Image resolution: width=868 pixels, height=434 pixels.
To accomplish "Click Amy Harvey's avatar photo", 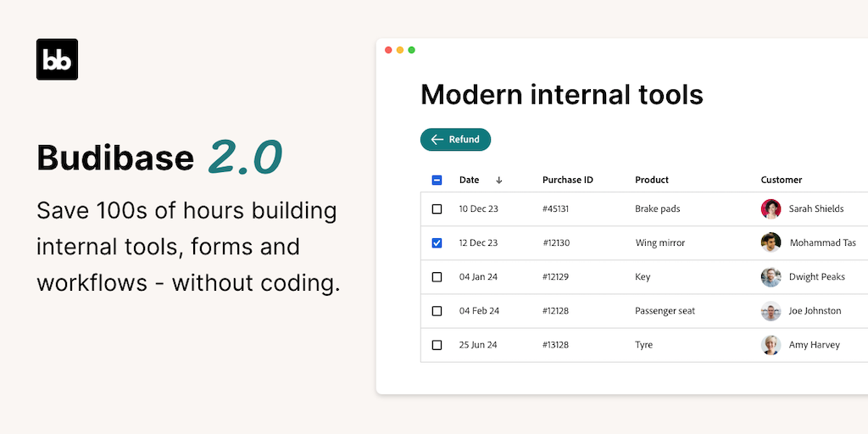I will tap(771, 345).
